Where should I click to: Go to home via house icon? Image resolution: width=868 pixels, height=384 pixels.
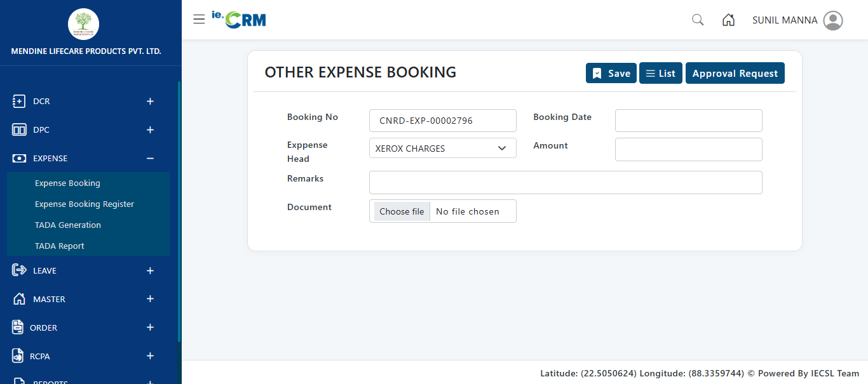[729, 20]
